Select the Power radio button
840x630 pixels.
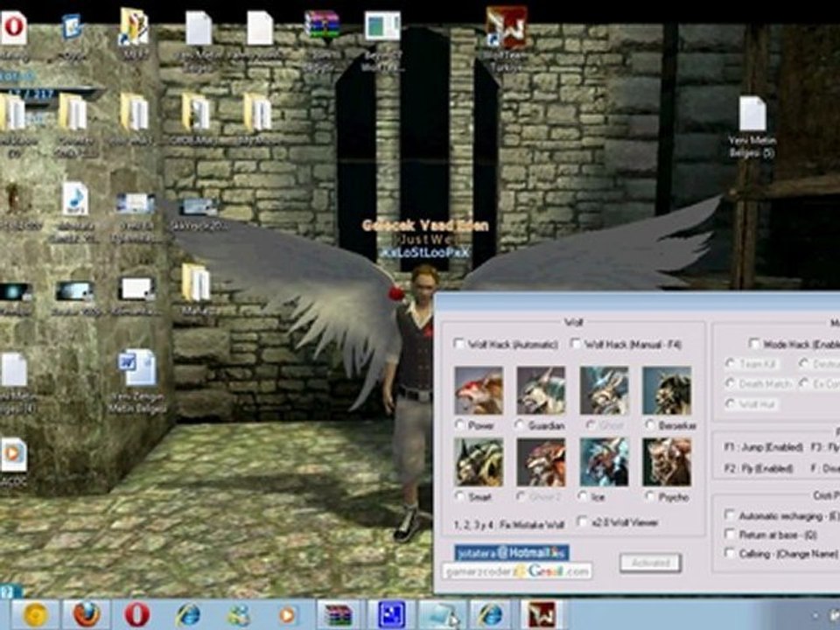459,425
